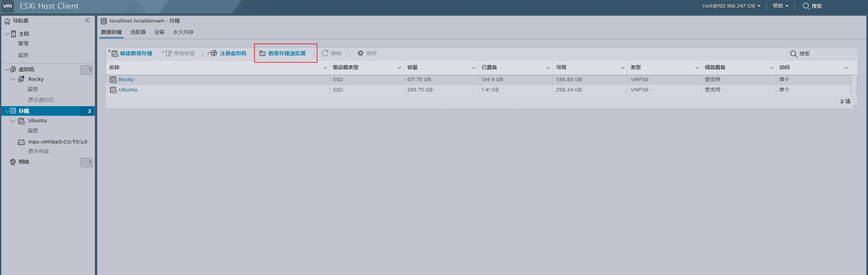Click the 刷新 refresh button label
The width and height of the screenshot is (868, 275).
(336, 53)
